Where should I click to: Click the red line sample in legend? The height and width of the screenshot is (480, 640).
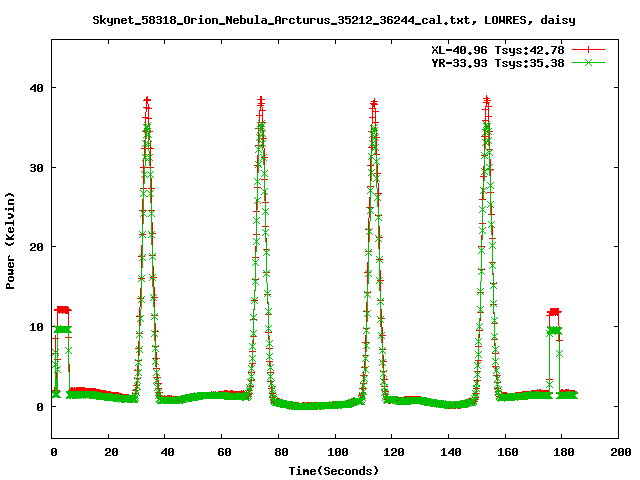pos(588,50)
